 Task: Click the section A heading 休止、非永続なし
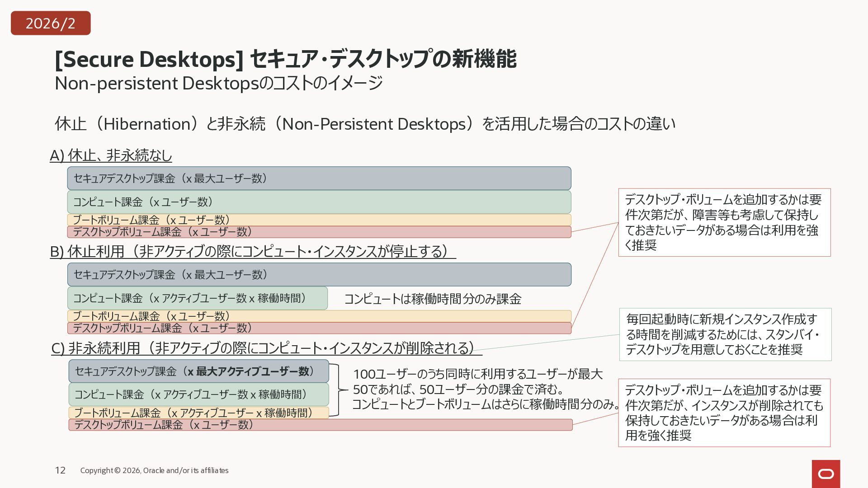111,155
